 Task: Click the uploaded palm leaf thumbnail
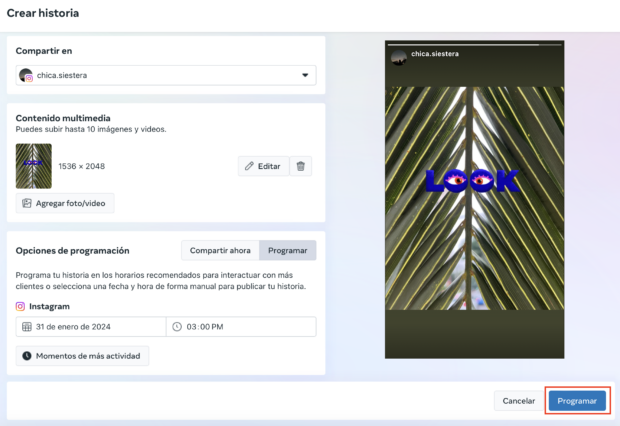[34, 166]
